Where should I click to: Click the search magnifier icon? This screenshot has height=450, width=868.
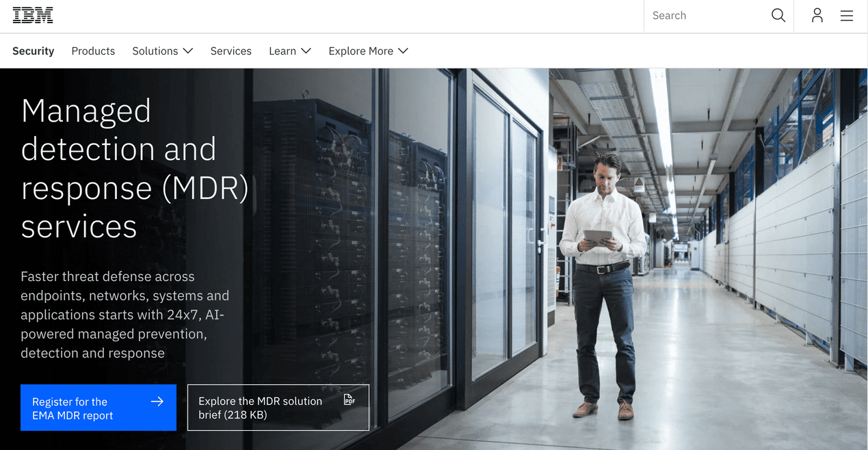tap(778, 14)
